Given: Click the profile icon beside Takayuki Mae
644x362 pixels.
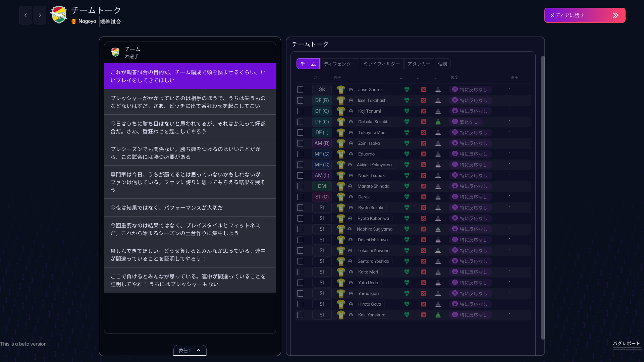Looking at the screenshot, I should (351, 132).
